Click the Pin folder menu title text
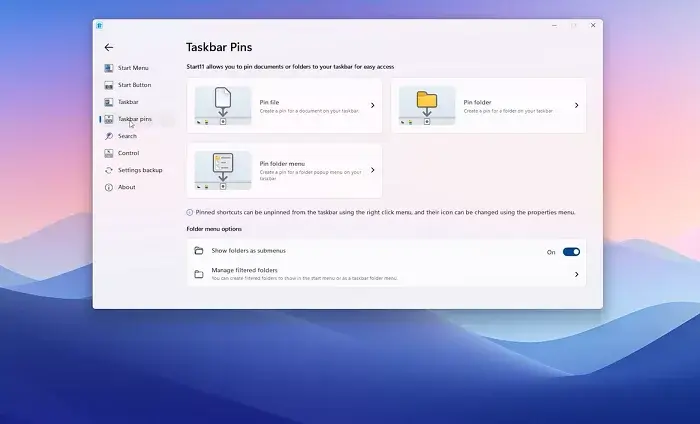The width and height of the screenshot is (700, 424). click(x=284, y=164)
